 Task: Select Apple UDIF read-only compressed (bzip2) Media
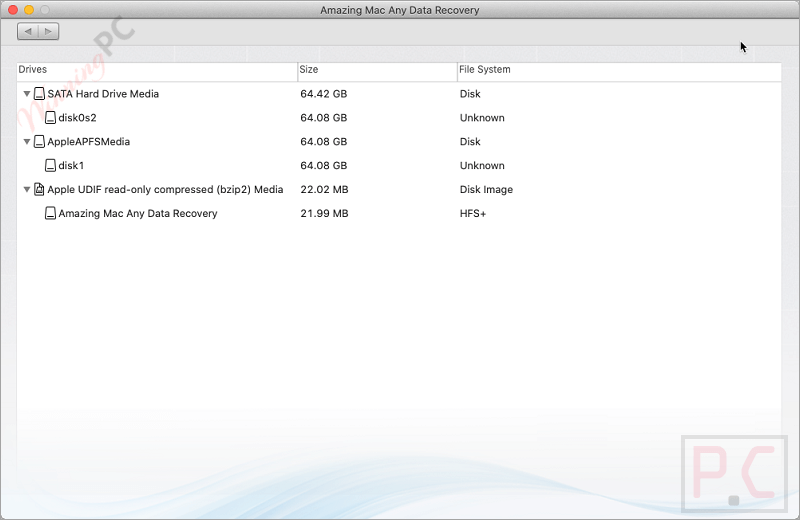[399, 190]
